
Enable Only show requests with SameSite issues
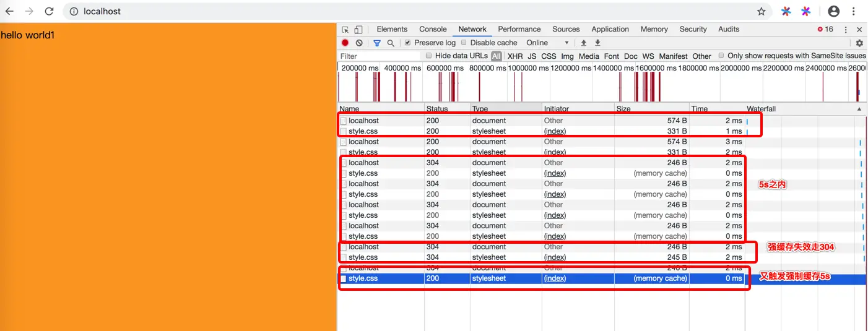pos(721,56)
